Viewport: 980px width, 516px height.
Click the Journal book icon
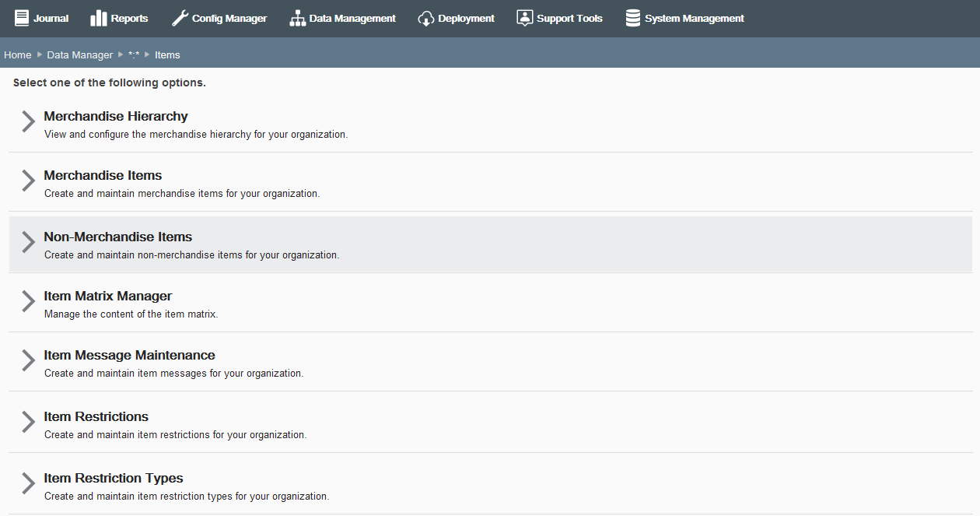[x=23, y=17]
